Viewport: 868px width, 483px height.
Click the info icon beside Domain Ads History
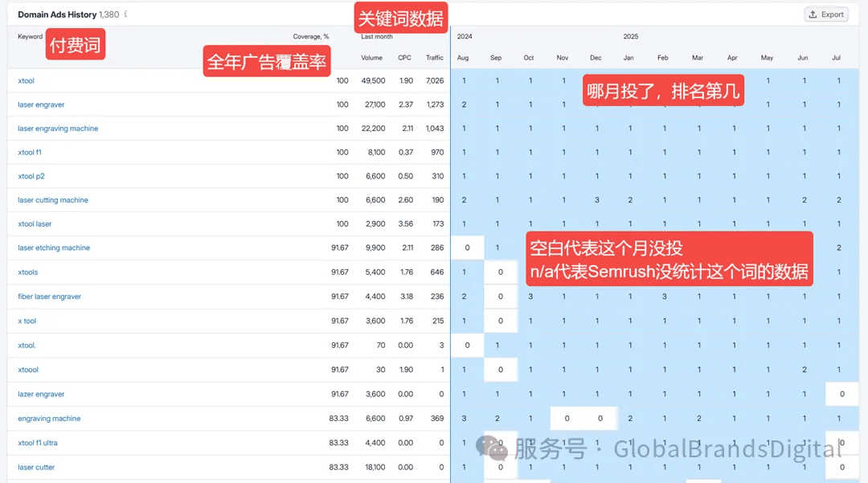coord(125,14)
